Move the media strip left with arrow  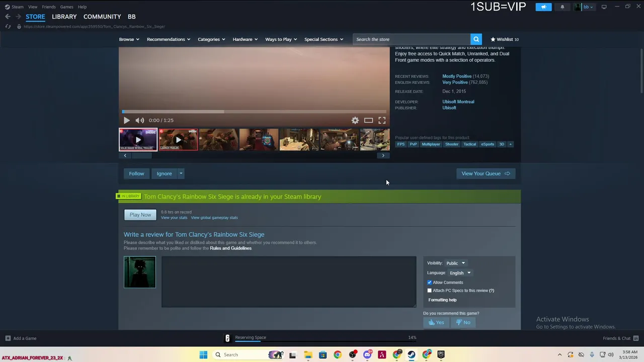tap(125, 155)
